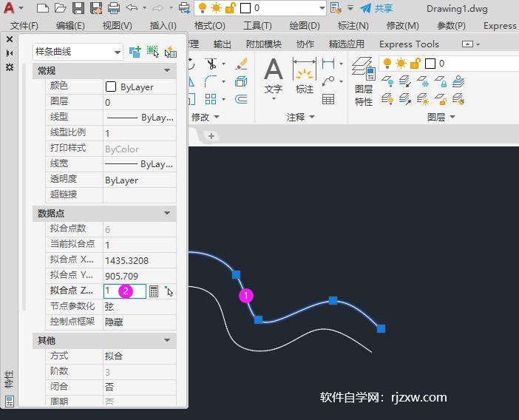
Task: Collapse the General (常规) section
Action: click(x=167, y=70)
